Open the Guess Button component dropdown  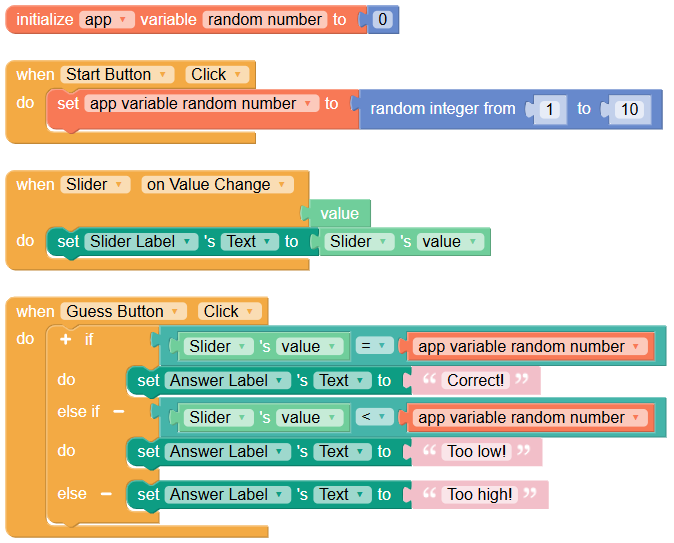coord(123,311)
